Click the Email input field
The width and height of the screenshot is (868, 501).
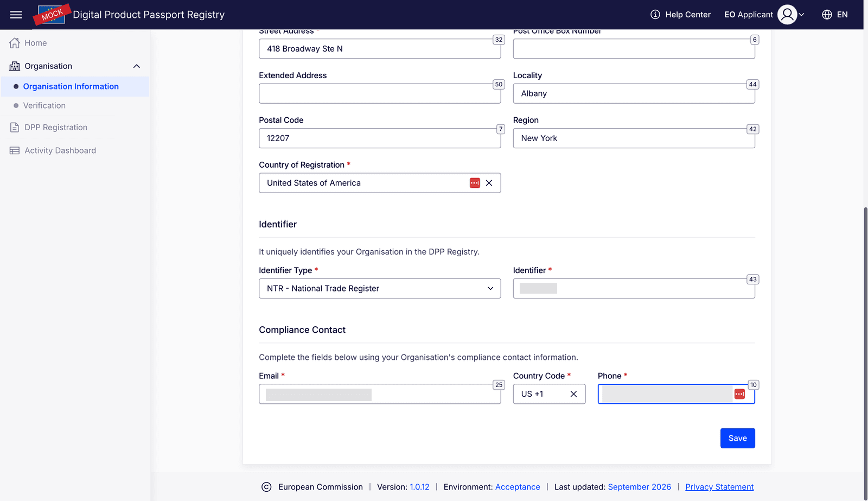coord(380,394)
